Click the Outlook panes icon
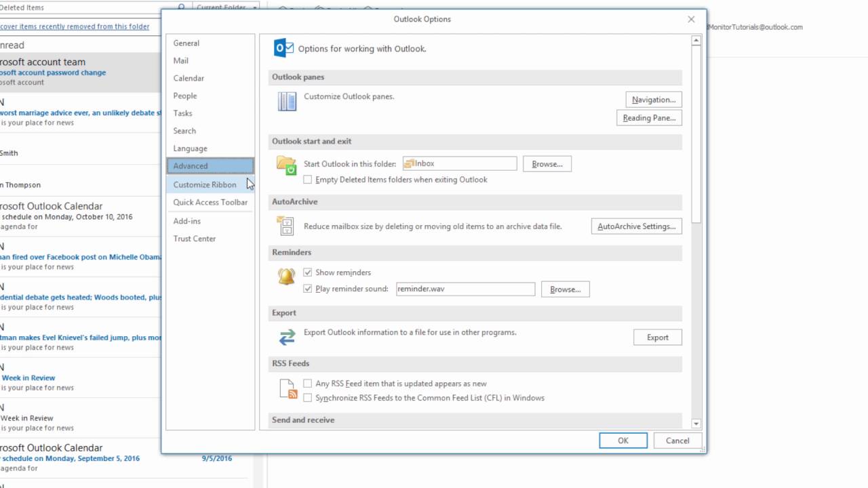Image resolution: width=868 pixels, height=488 pixels. 287,102
